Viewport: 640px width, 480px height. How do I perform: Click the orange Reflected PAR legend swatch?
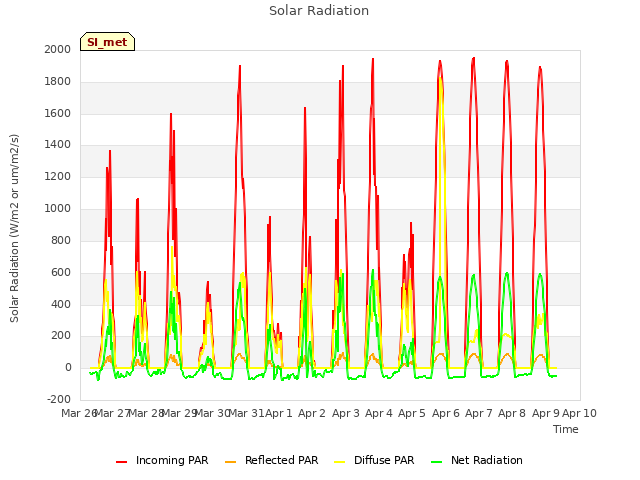click(231, 462)
